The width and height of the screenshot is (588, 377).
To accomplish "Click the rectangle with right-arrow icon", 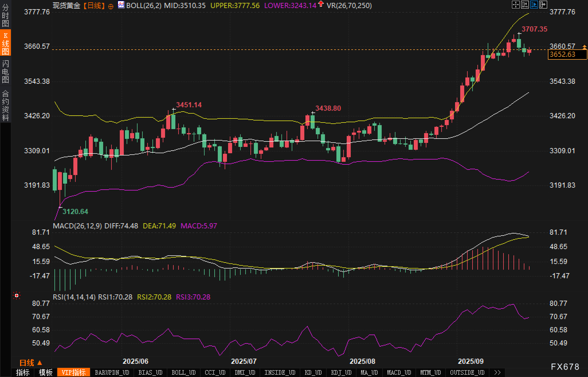I will [x=543, y=5].
